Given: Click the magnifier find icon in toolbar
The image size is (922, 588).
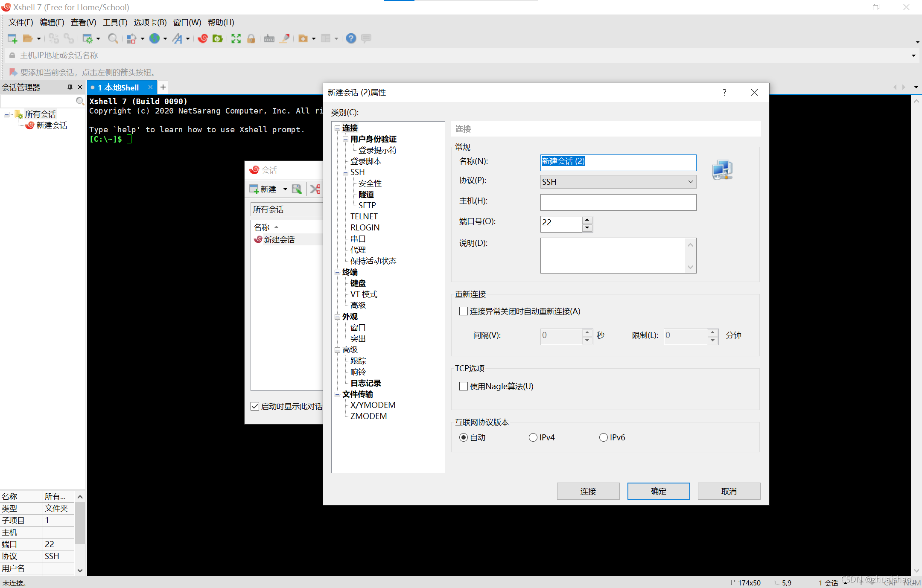Looking at the screenshot, I should (x=113, y=38).
